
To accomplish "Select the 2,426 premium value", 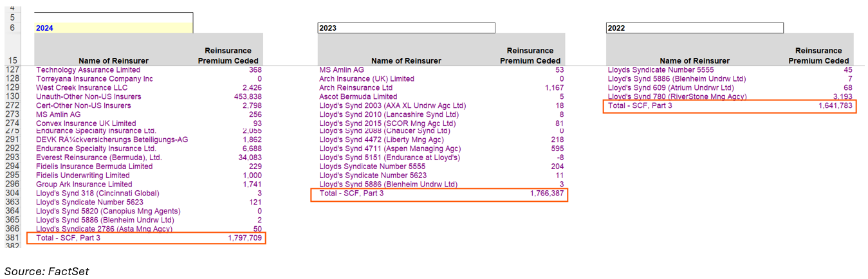I will [x=252, y=87].
